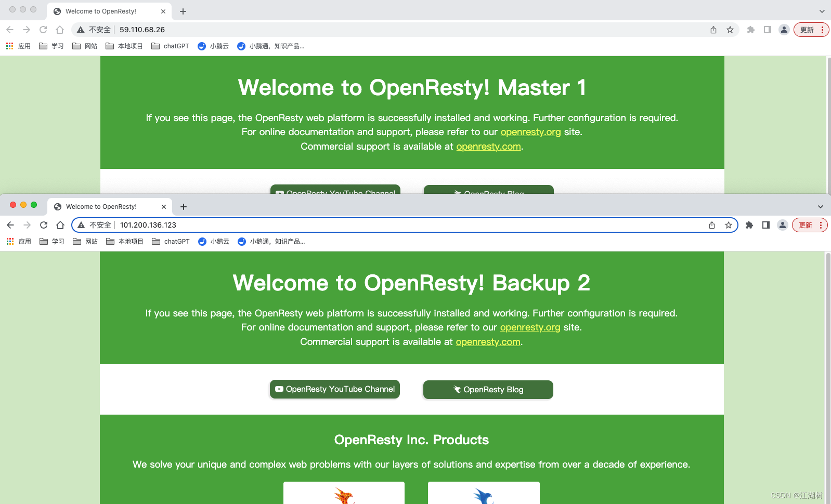This screenshot has width=831, height=504.
Task: Open 小鹅通，知识产品 bookmark in front window
Action: click(271, 242)
